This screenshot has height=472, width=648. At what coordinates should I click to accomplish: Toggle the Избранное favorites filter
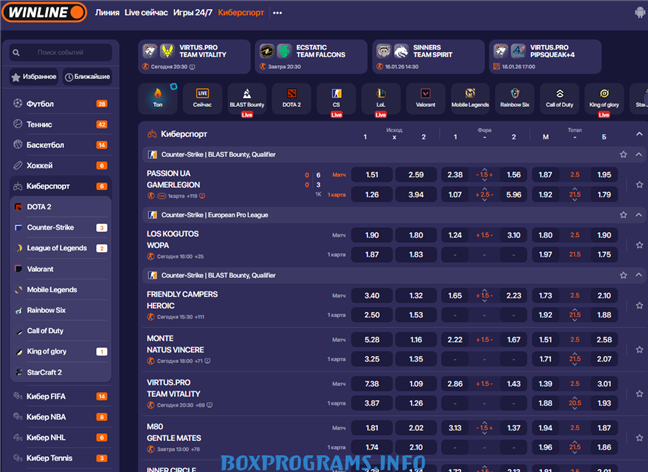(33, 76)
